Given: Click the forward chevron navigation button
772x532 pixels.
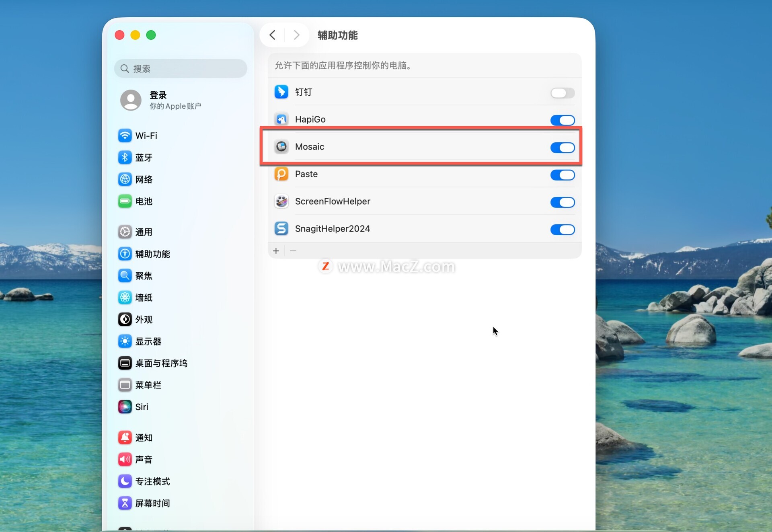Looking at the screenshot, I should (x=296, y=35).
